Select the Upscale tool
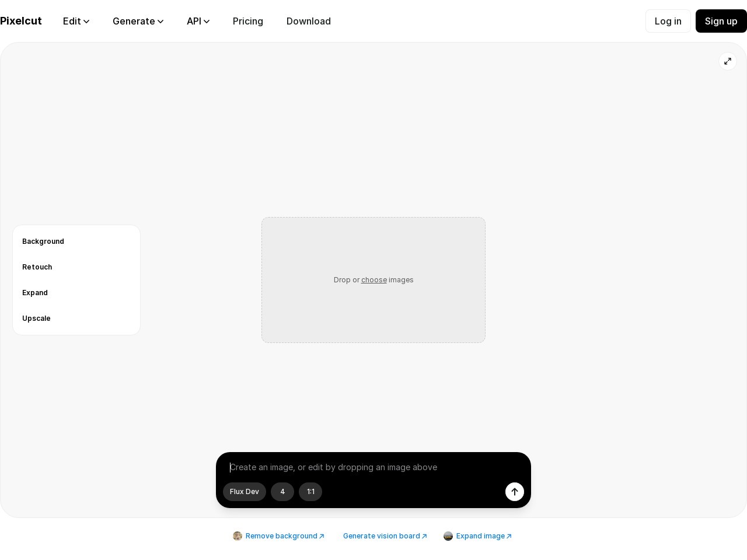747x560 pixels. coord(36,318)
